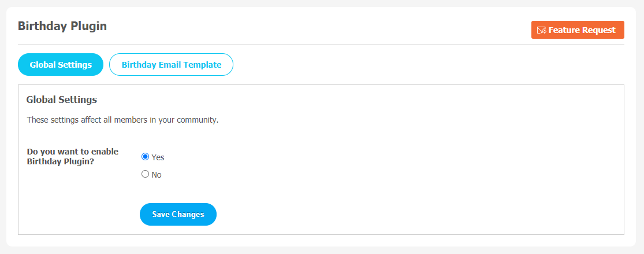Click the Global Settings section heading

[62, 100]
